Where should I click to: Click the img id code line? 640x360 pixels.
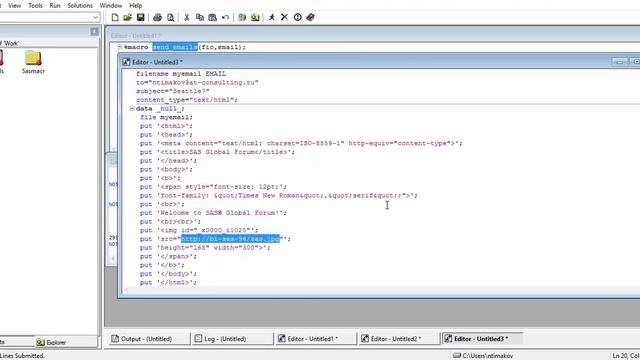coord(199,230)
